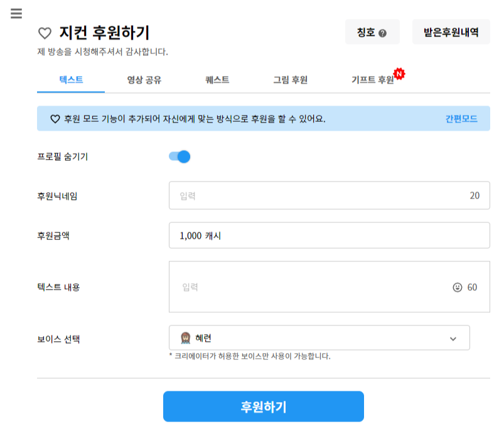Open 받은후원내역 button
504x441 pixels.
pyautogui.click(x=451, y=32)
